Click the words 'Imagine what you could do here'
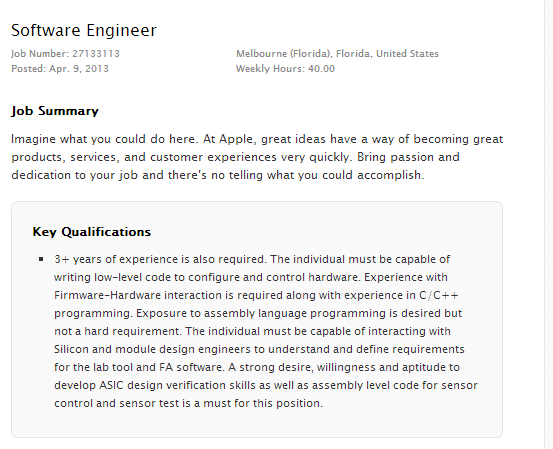 pyautogui.click(x=104, y=139)
